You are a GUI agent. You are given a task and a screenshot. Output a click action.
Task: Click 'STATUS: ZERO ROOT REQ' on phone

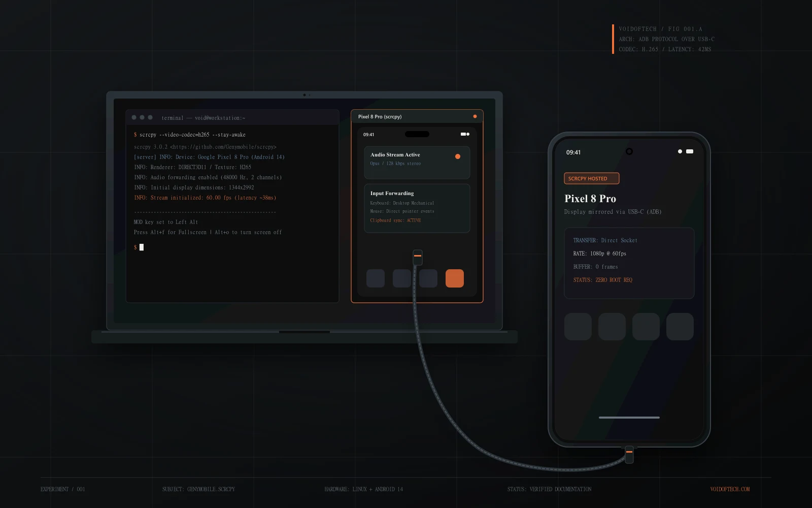coord(602,280)
